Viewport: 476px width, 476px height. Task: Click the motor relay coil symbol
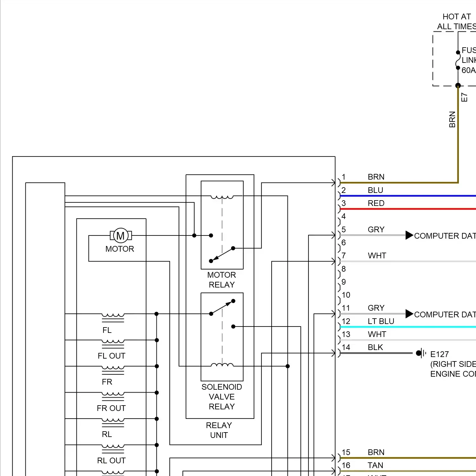pos(222,197)
